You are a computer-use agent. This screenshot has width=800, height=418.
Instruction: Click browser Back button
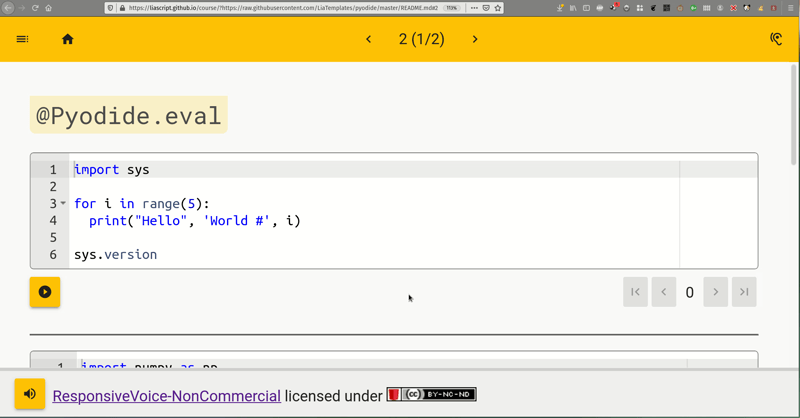coord(8,8)
